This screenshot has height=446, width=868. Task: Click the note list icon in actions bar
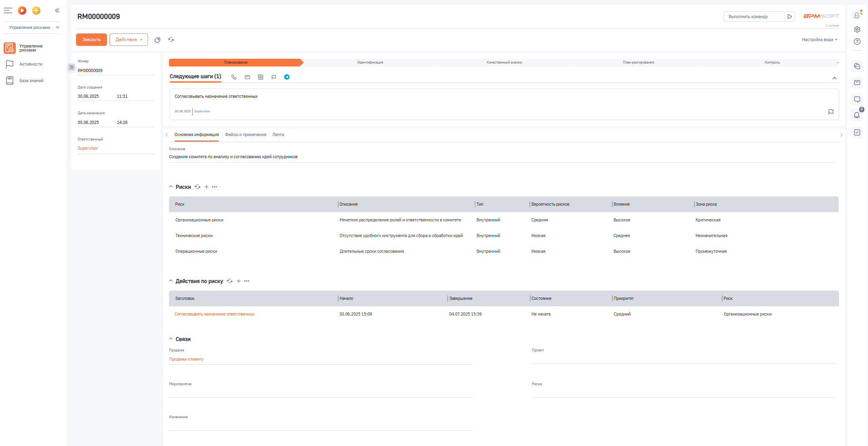pos(260,77)
